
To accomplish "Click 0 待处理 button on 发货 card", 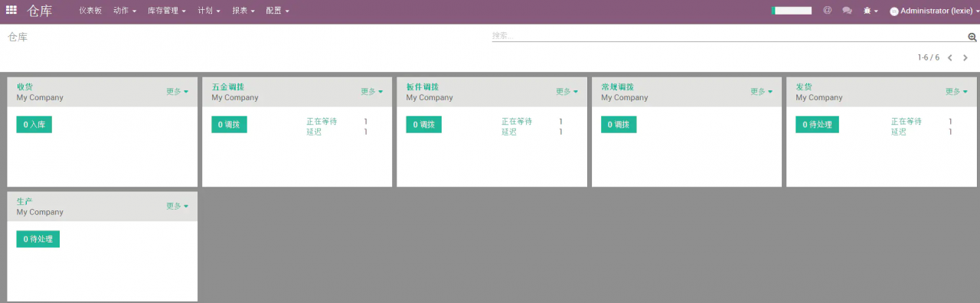I will click(817, 125).
